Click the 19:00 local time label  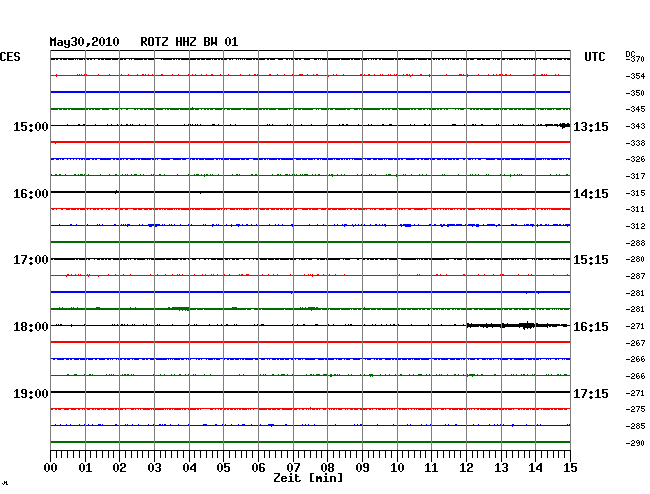point(31,393)
